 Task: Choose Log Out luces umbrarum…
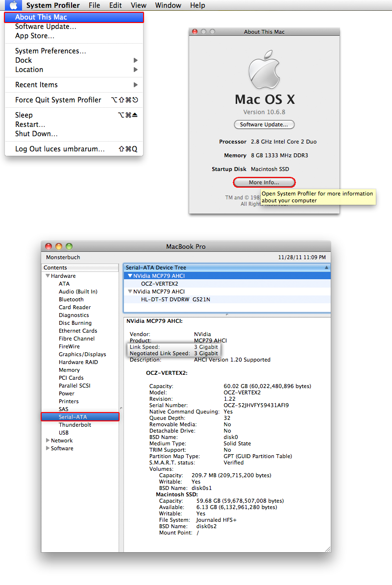coord(74,149)
